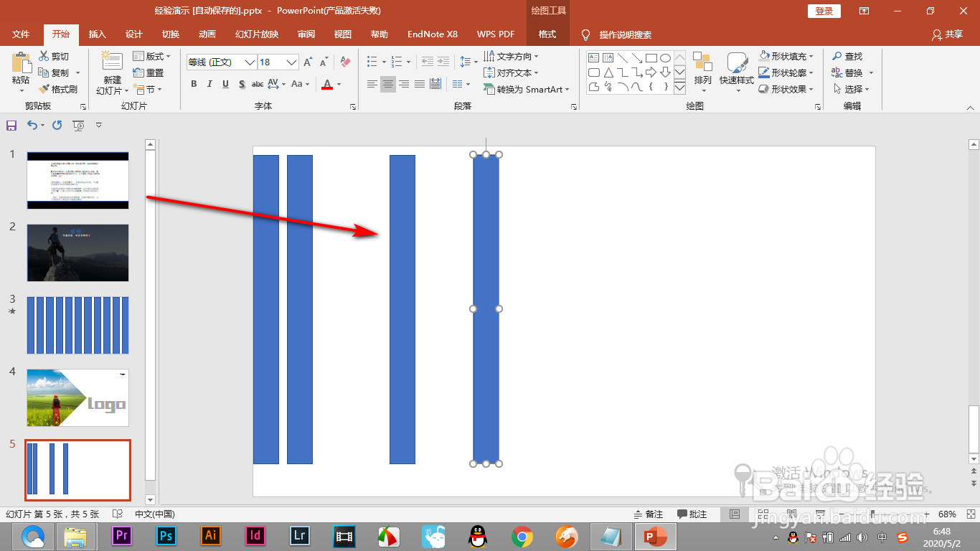980x551 pixels.
Task: Decrease list indent level
Action: [427, 62]
